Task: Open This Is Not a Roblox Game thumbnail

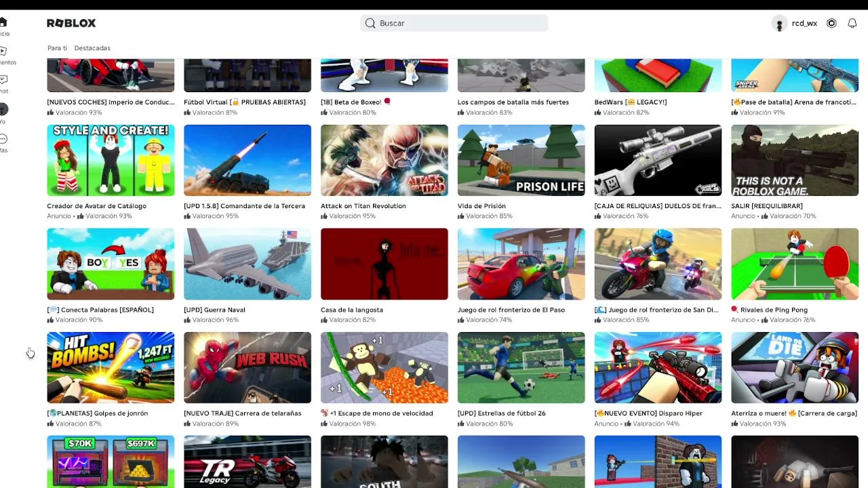Action: 795,160
